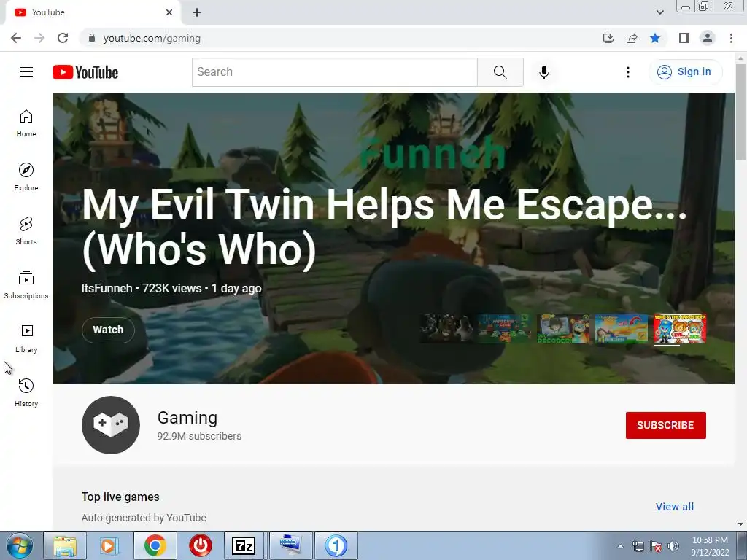Click the red power taskbar icon
The height and width of the screenshot is (560, 747).
[x=200, y=545]
